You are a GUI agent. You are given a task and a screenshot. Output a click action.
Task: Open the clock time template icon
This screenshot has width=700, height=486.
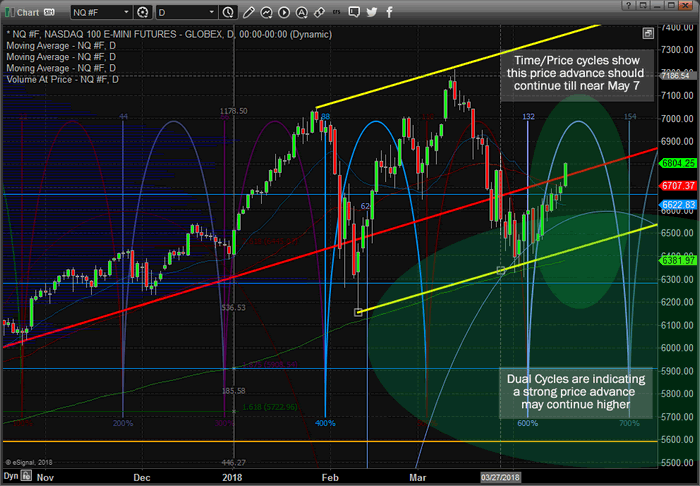[228, 12]
